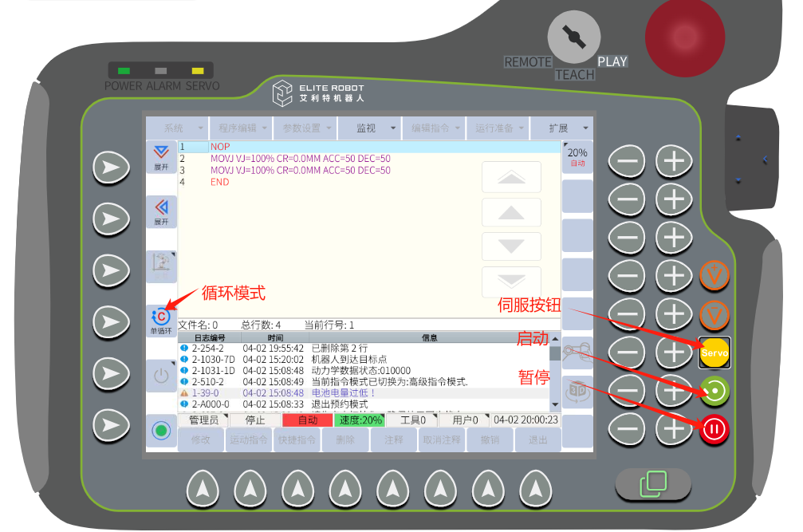
Task: Open the 程序编辑 menu
Action: [x=241, y=128]
